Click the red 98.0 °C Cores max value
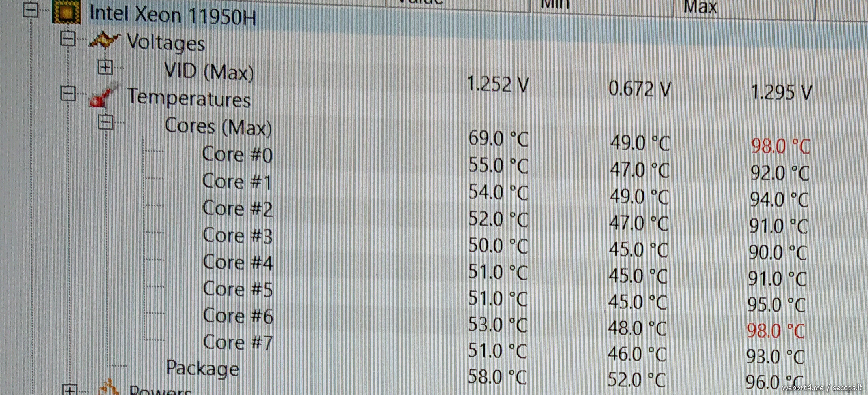Image resolution: width=868 pixels, height=395 pixels. 780,146
